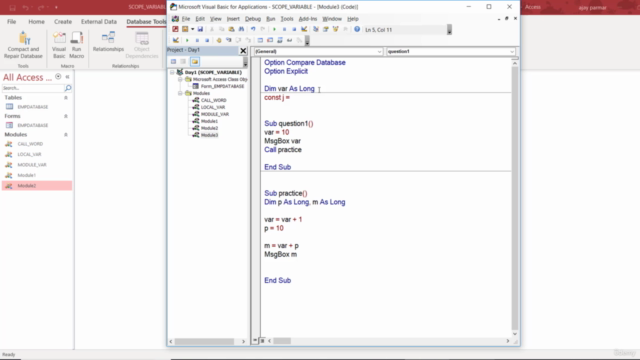Toggle Design Mode in the Standard toolbar
The width and height of the screenshot is (640, 360).
click(304, 29)
